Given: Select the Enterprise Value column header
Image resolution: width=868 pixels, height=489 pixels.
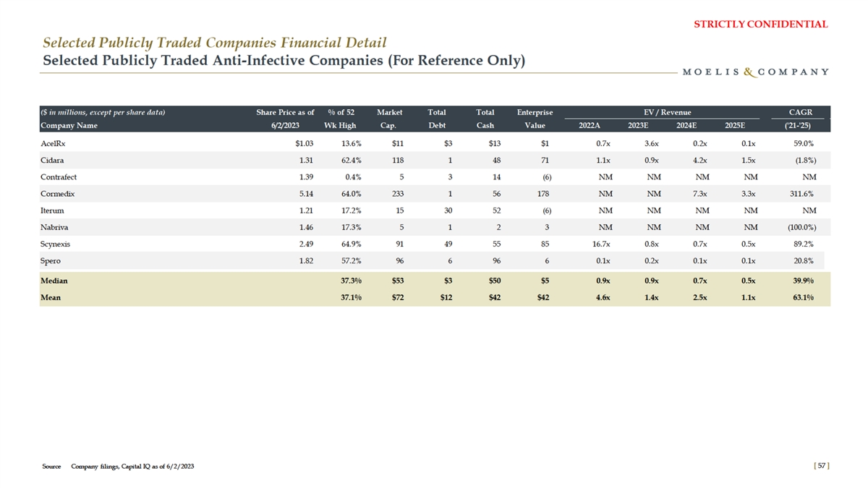Looking at the screenshot, I should pos(535,119).
